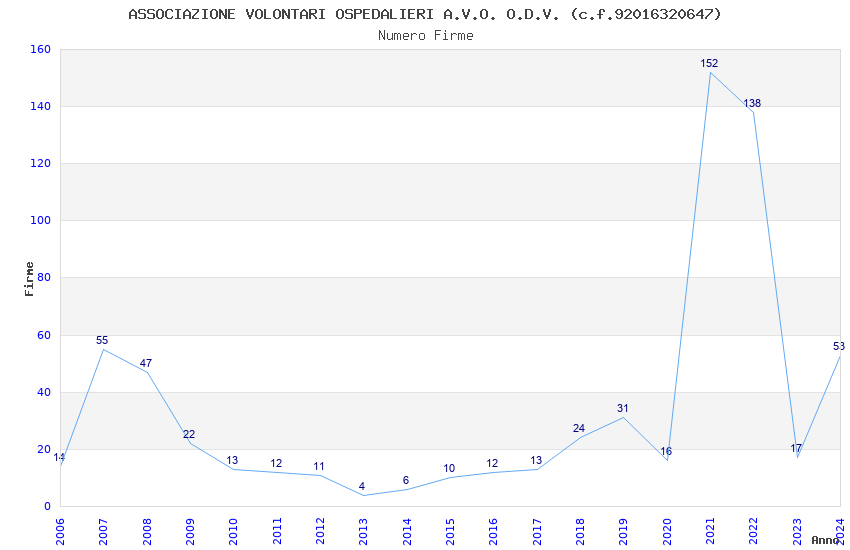Click the 2007 year tick label
The image size is (850, 550).
[x=103, y=532]
